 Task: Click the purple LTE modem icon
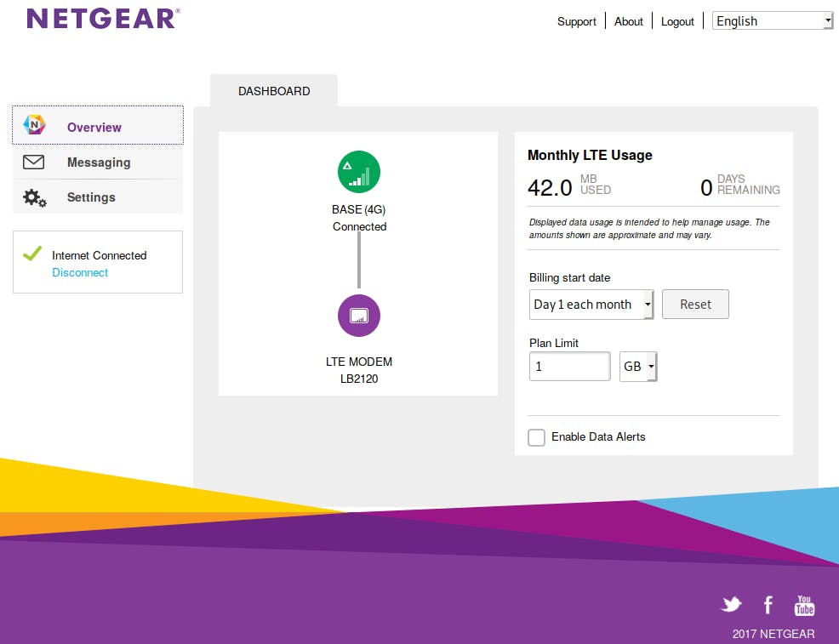tap(358, 316)
